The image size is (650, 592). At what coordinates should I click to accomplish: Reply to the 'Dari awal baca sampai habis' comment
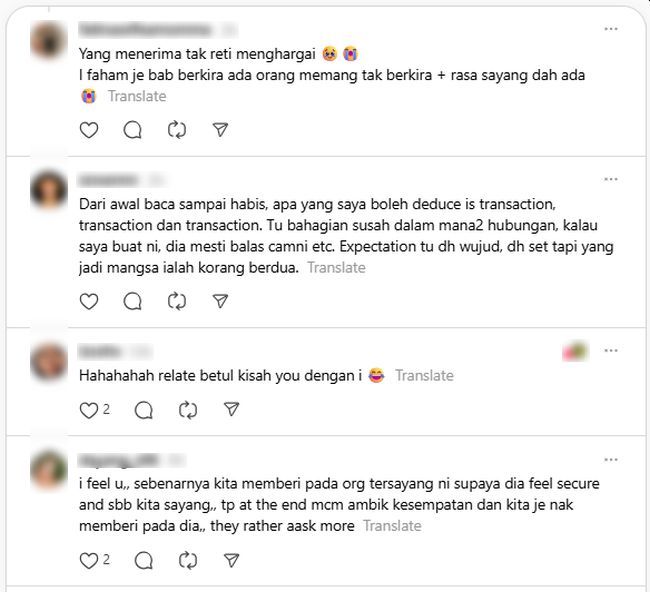(133, 301)
